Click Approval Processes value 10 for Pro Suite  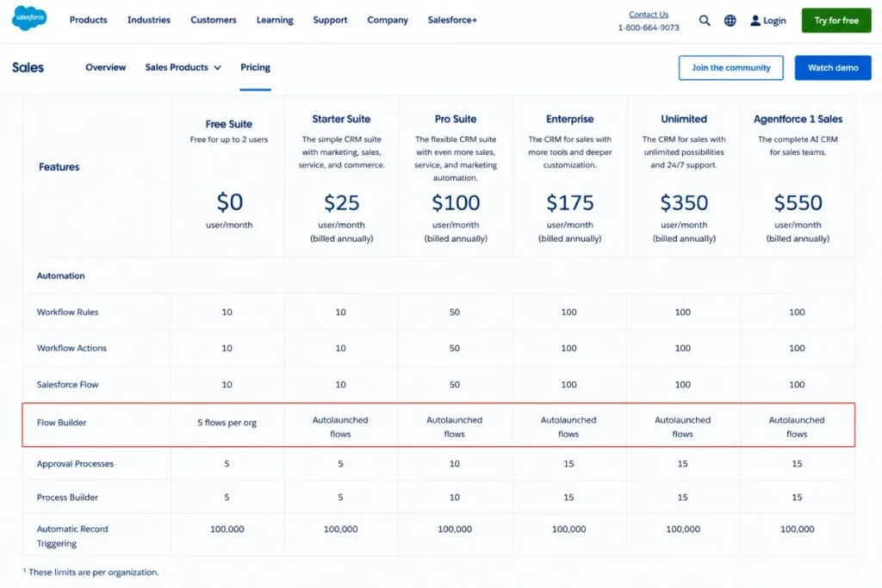(x=455, y=464)
